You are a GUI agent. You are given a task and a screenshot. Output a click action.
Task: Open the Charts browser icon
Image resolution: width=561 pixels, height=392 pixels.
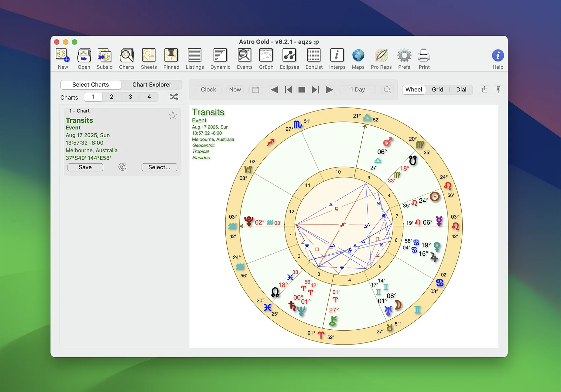(127, 59)
